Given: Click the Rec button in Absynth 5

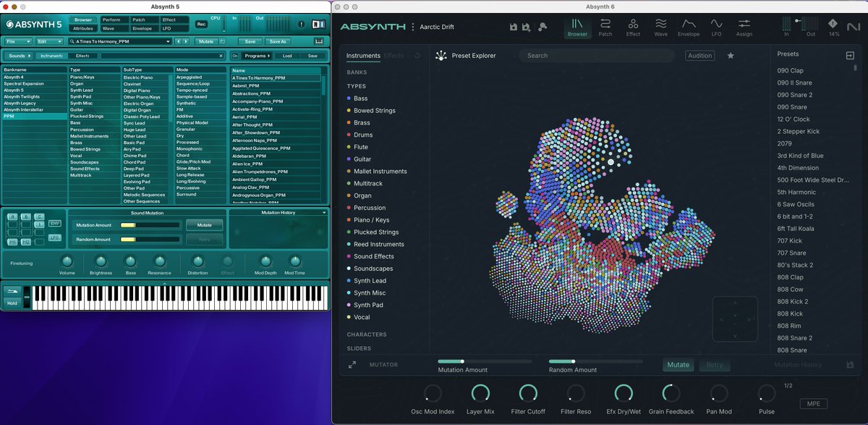Looking at the screenshot, I should tap(202, 24).
